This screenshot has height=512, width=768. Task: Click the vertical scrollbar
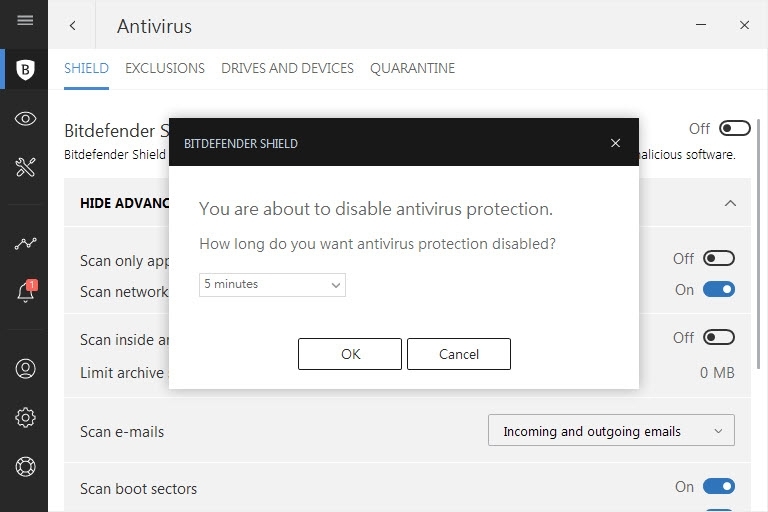pyautogui.click(x=759, y=244)
